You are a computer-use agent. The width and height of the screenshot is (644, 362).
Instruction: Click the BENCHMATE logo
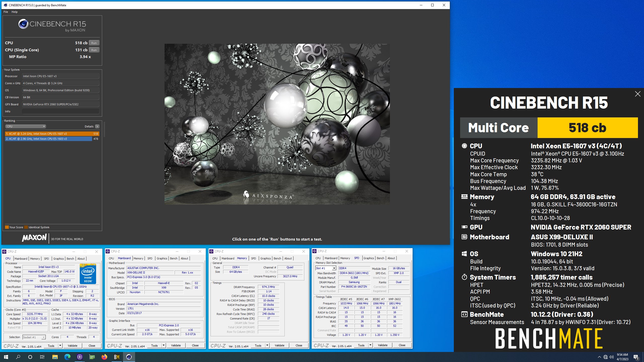(x=549, y=339)
